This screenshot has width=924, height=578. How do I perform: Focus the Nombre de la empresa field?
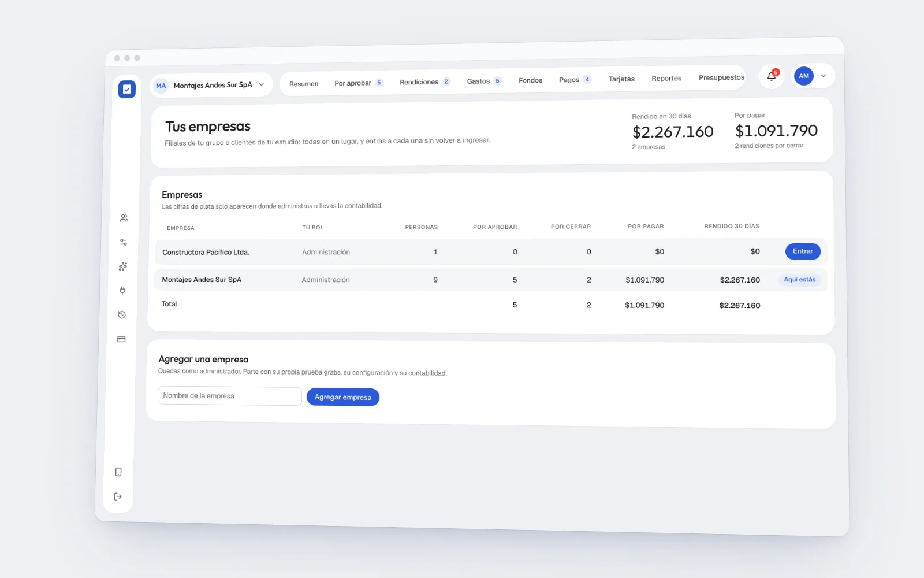click(x=230, y=396)
